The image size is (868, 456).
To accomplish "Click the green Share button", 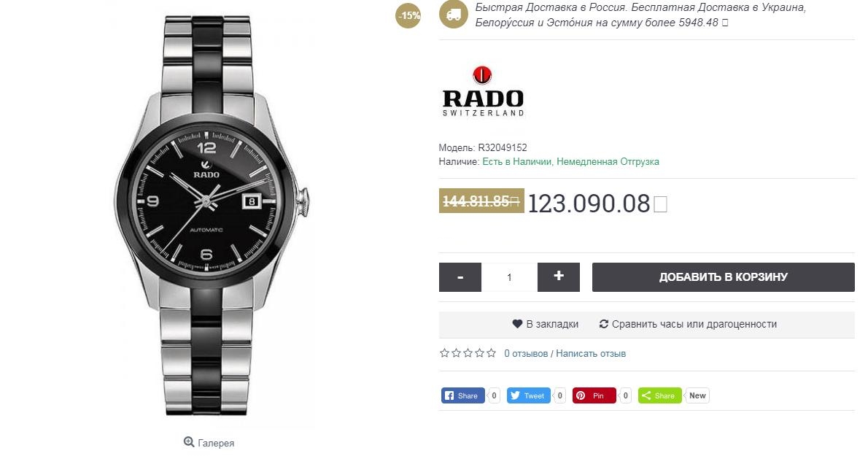I will (x=660, y=395).
